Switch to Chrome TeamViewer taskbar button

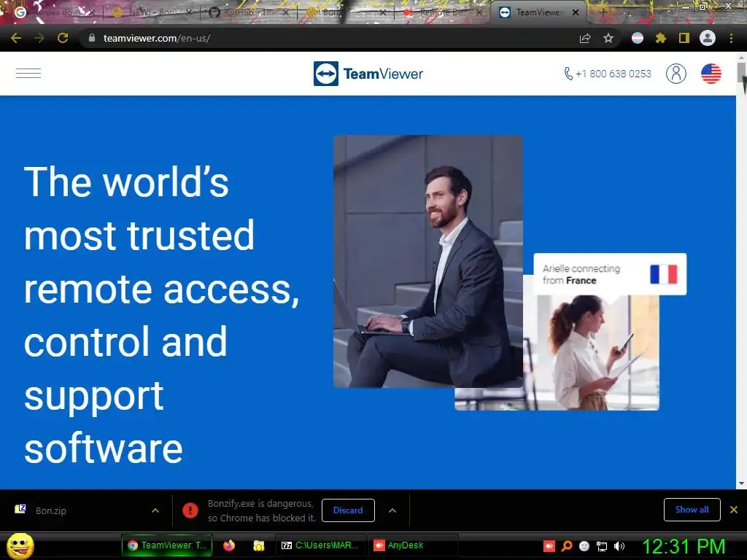click(167, 545)
